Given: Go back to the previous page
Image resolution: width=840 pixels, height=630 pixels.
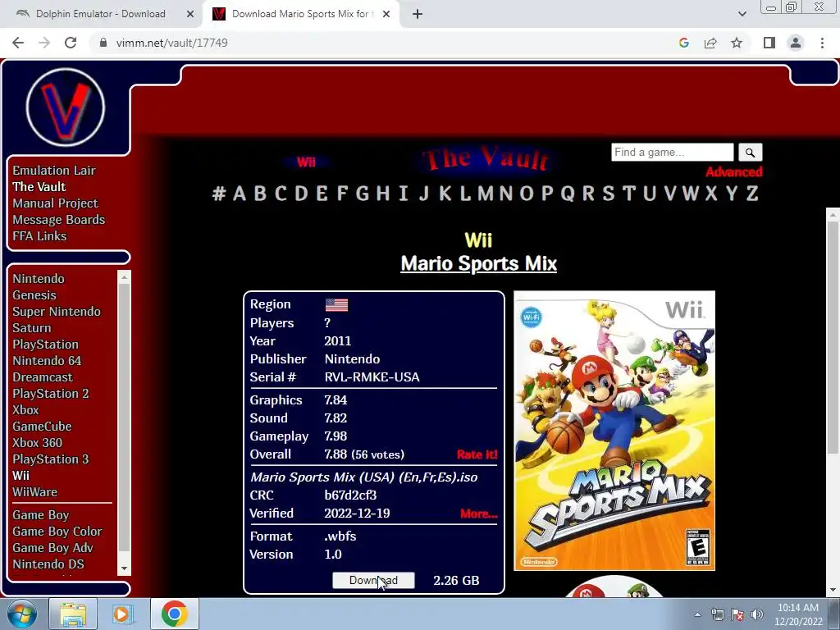Looking at the screenshot, I should tap(18, 43).
